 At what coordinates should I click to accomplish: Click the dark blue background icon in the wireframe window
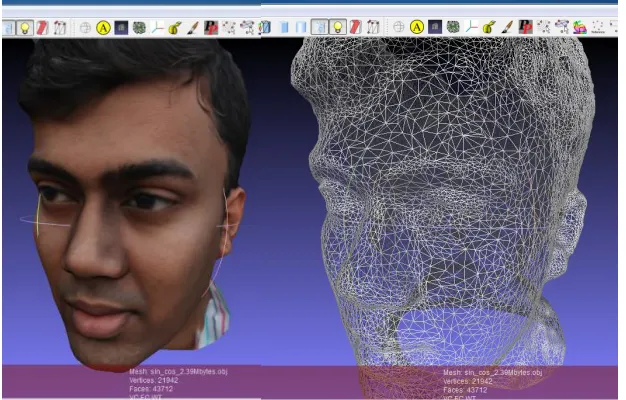(x=435, y=27)
